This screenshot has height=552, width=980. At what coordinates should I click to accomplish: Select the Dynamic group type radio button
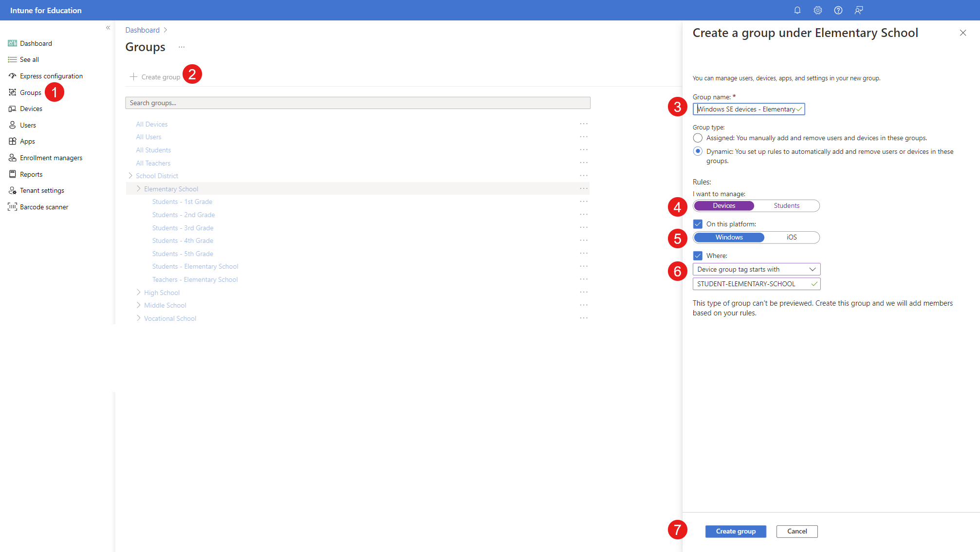[x=698, y=151]
